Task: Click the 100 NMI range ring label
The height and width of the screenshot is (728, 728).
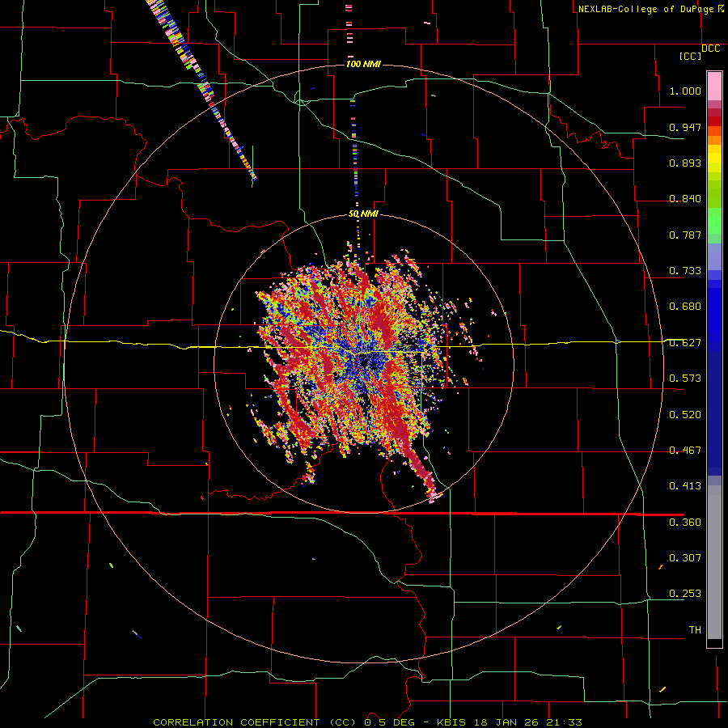Action: point(363,64)
